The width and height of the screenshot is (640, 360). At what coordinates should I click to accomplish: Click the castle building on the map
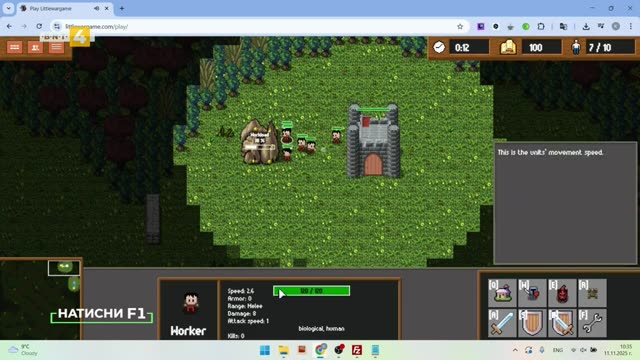pyautogui.click(x=373, y=141)
